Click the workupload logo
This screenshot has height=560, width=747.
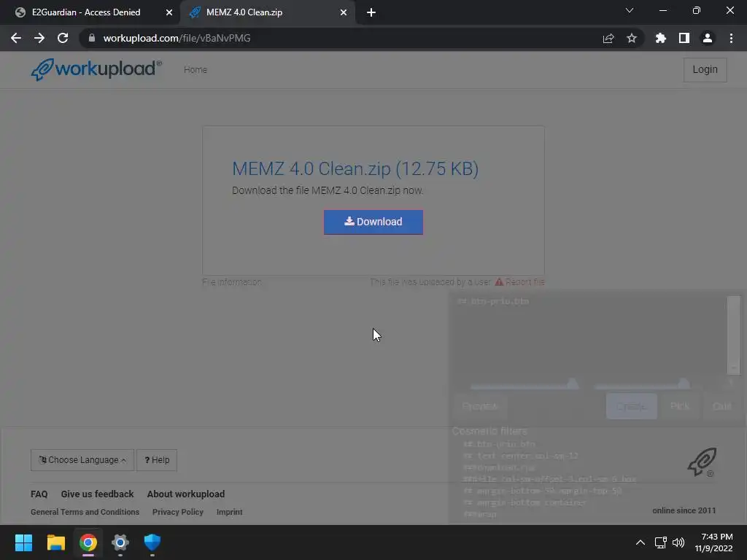96,69
